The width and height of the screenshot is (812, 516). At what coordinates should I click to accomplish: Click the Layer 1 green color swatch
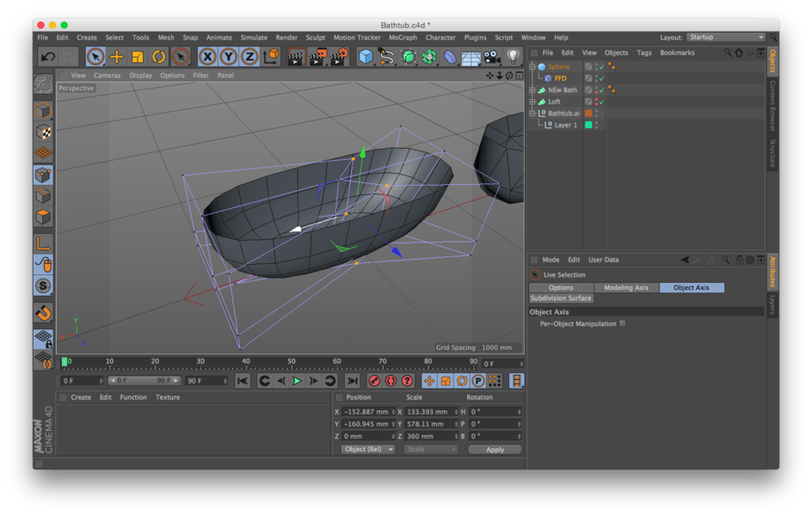(588, 125)
